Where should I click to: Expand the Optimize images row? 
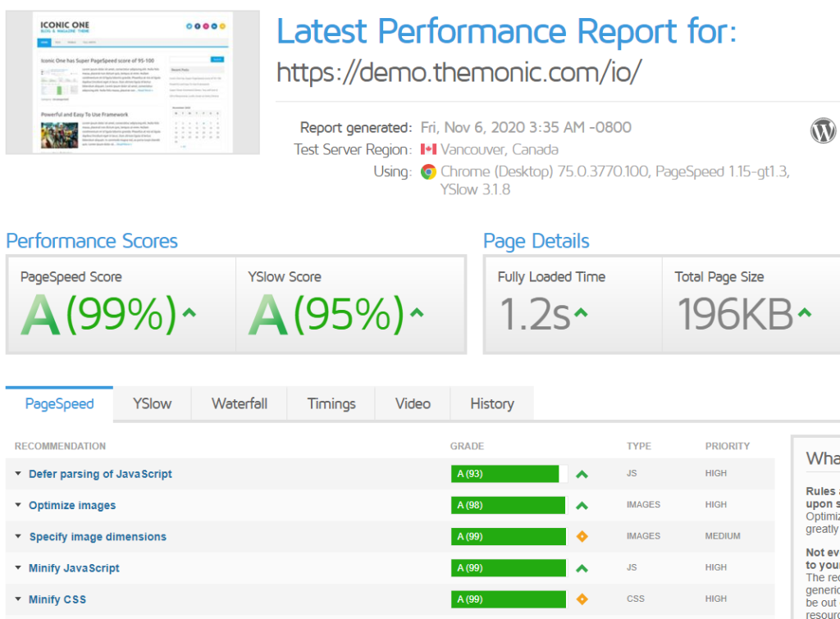[x=18, y=505]
